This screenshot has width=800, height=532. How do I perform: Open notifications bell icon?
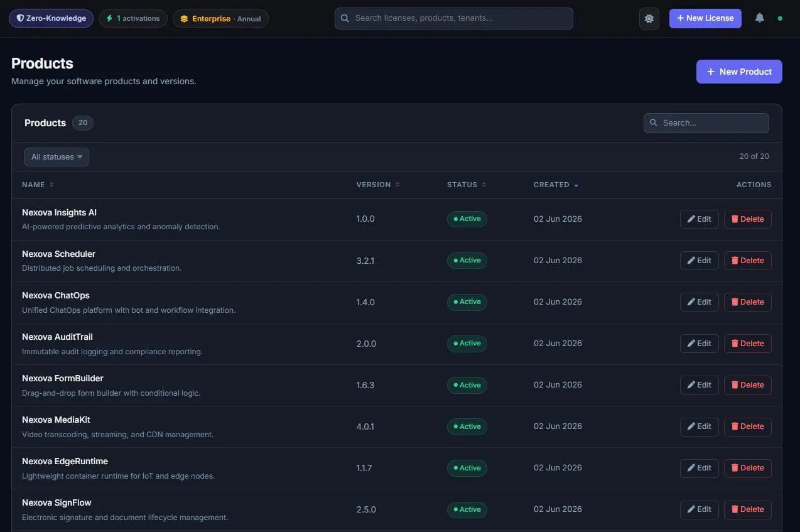click(759, 18)
